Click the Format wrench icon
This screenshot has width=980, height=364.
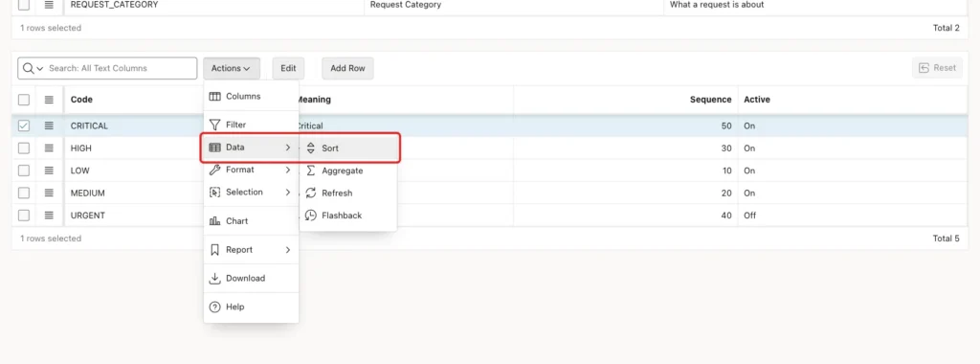point(214,170)
